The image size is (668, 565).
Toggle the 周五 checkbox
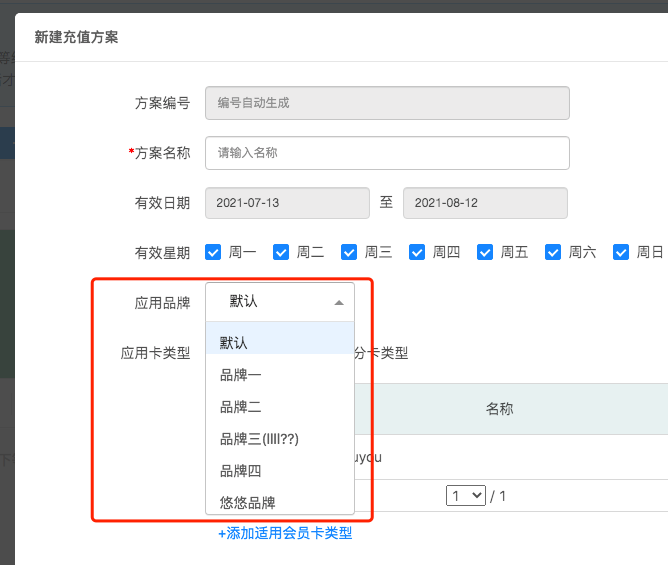(x=486, y=252)
